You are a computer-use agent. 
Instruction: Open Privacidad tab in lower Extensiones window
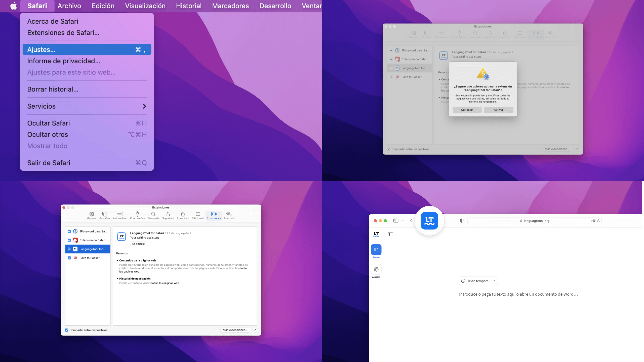(183, 215)
